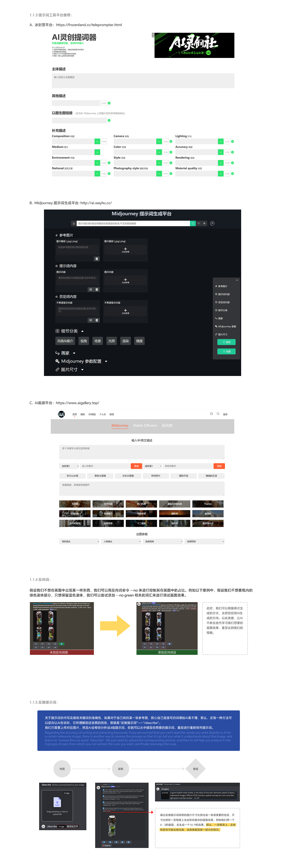Click the 视角 category button
The height and width of the screenshot is (868, 285).
[x=83, y=341]
